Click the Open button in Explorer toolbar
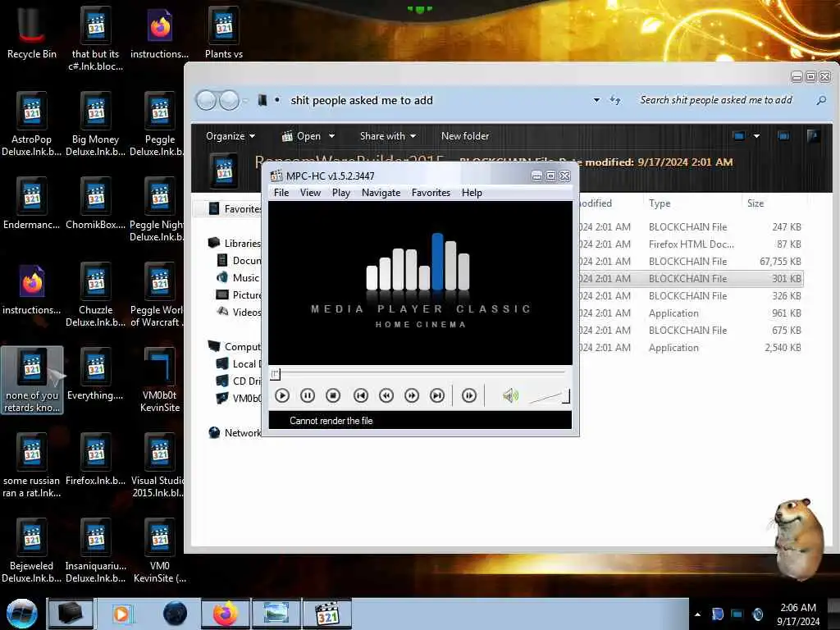The width and height of the screenshot is (840, 630). tap(302, 136)
